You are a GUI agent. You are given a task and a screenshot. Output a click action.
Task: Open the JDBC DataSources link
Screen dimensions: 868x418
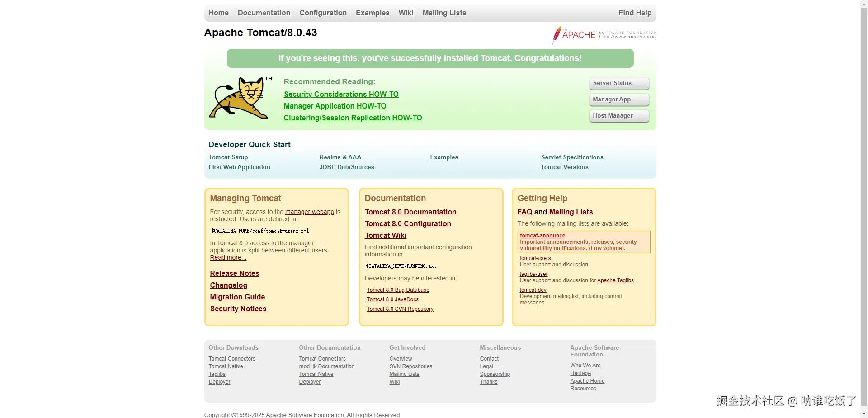pyautogui.click(x=347, y=167)
